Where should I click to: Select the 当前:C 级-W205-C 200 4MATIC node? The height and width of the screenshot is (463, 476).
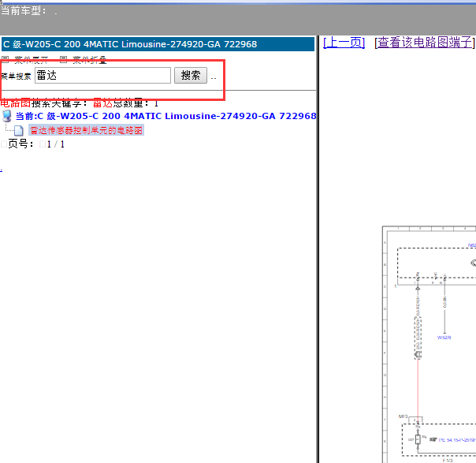point(165,116)
